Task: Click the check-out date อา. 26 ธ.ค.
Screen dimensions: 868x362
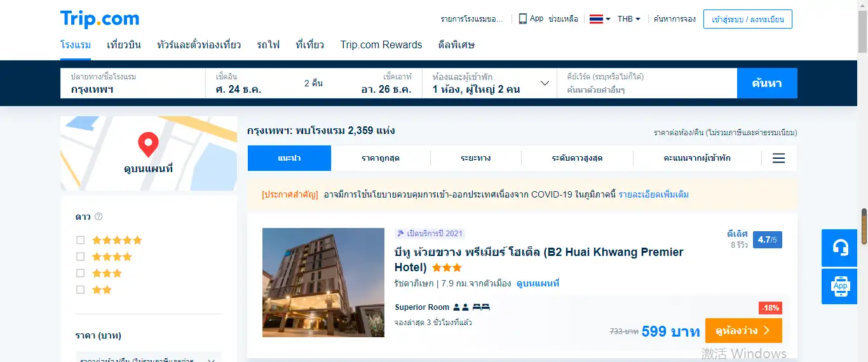Action: (x=386, y=90)
